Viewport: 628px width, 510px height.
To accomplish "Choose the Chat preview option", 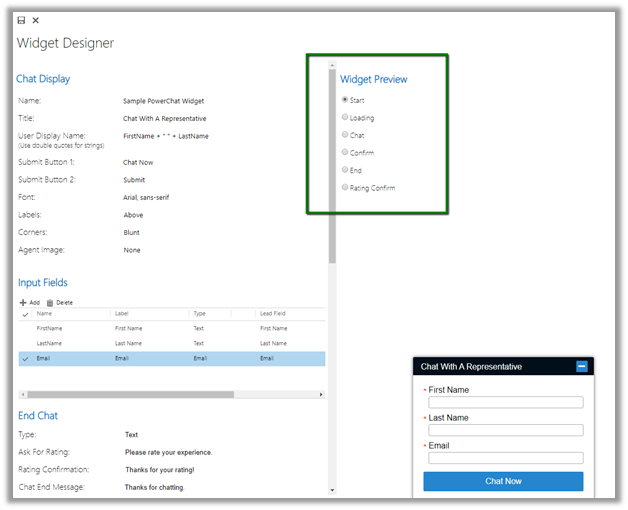I will point(345,135).
